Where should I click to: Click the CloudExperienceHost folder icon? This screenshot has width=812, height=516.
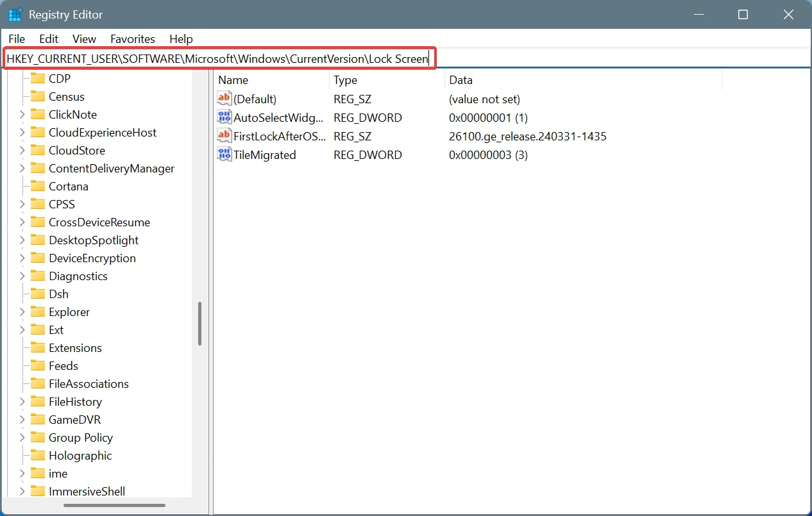pos(38,132)
